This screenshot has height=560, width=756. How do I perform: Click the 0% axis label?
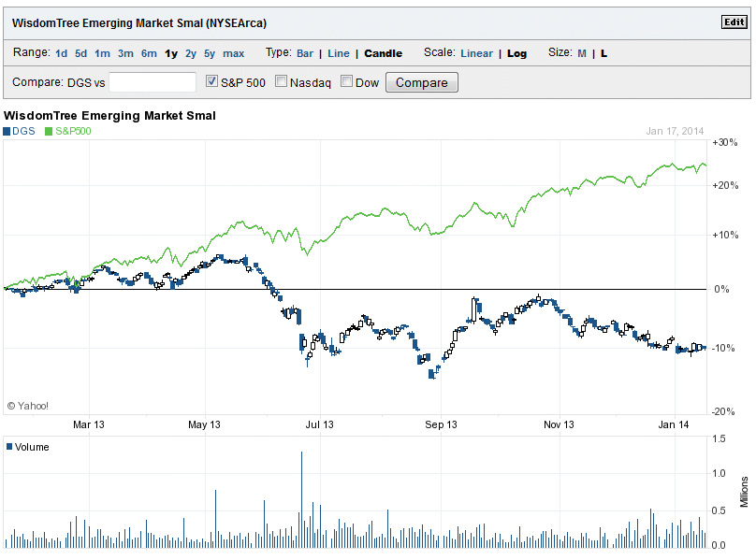click(x=721, y=289)
